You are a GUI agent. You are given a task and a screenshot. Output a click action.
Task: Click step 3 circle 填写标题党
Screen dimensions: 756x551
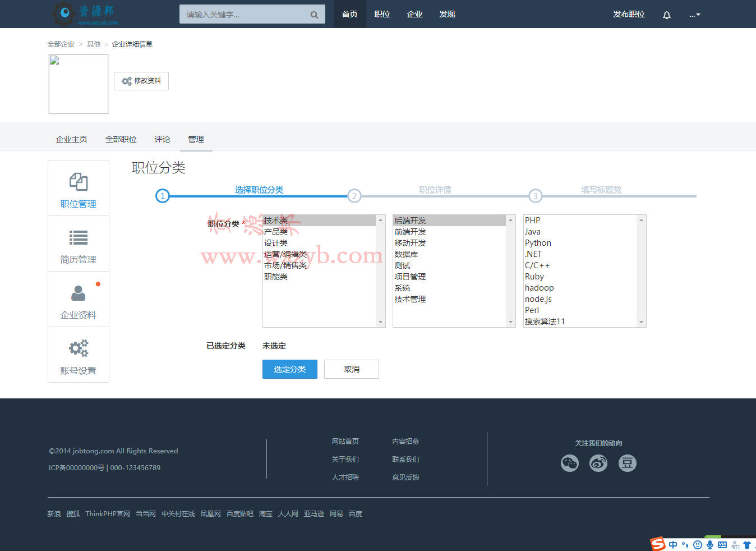click(x=536, y=196)
